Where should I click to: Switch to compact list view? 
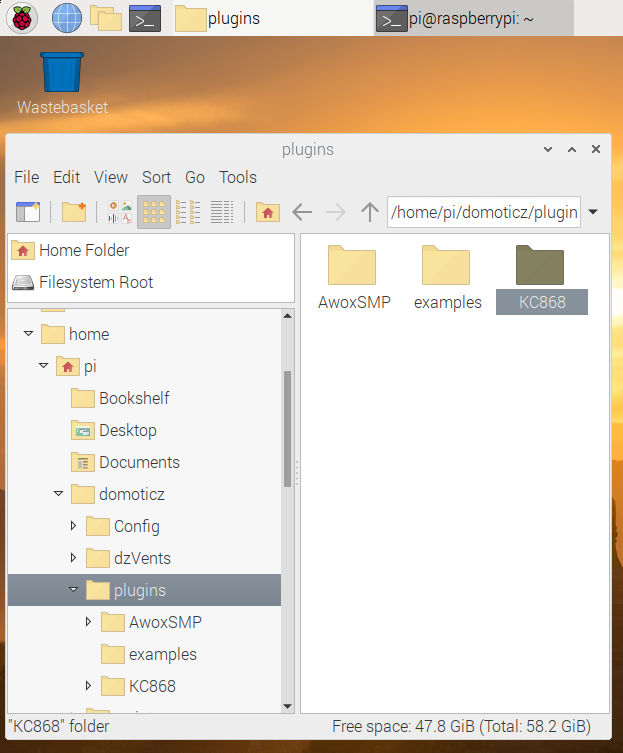pos(188,211)
